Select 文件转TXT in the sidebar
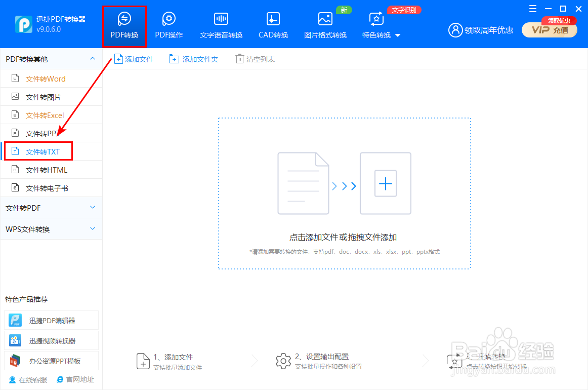Image resolution: width=588 pixels, height=390 pixels. [x=52, y=151]
